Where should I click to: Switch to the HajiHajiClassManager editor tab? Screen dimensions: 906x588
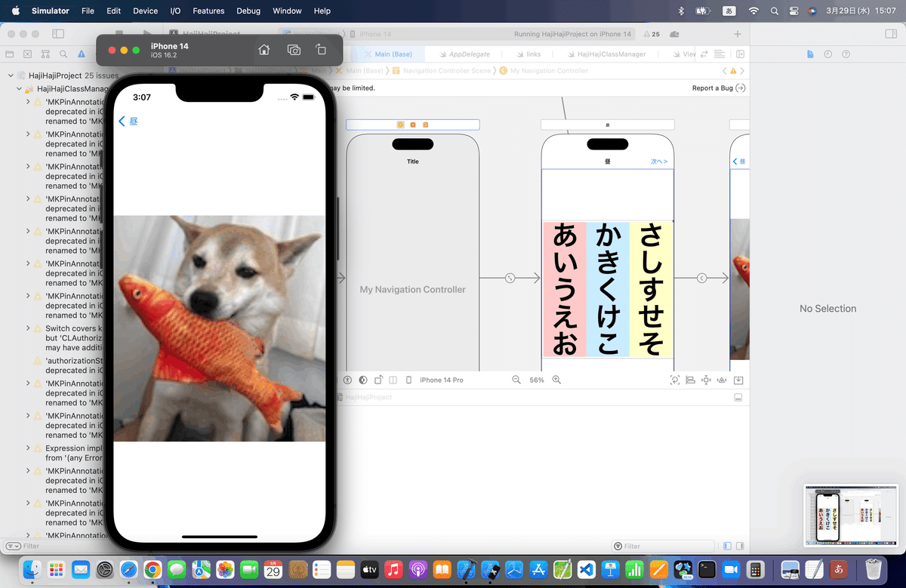pos(606,54)
